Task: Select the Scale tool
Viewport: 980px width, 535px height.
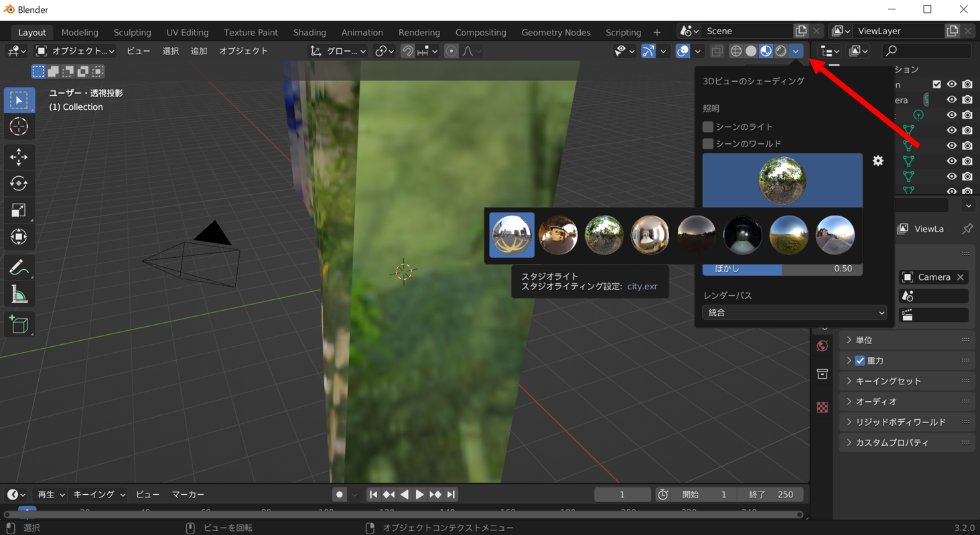Action: (x=19, y=210)
